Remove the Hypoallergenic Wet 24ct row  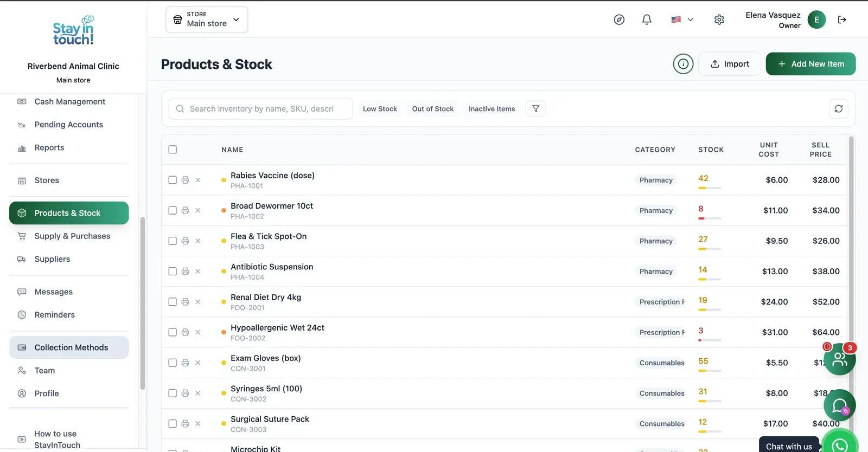coord(198,332)
